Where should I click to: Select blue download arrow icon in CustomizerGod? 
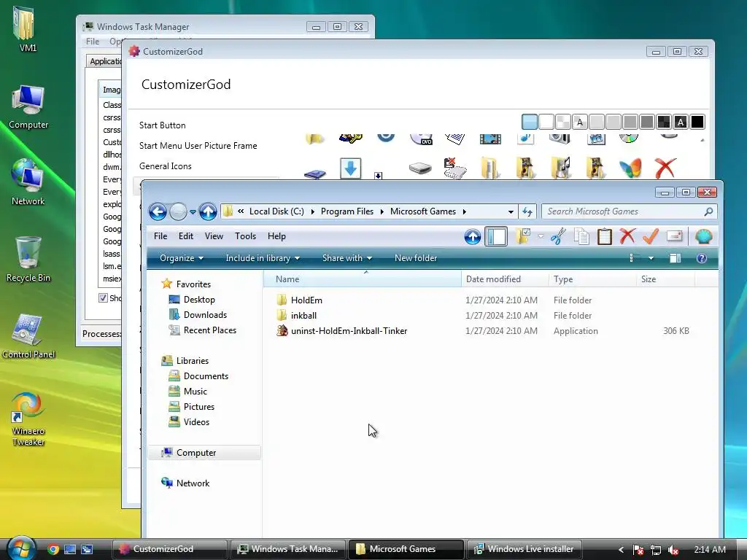click(x=351, y=168)
